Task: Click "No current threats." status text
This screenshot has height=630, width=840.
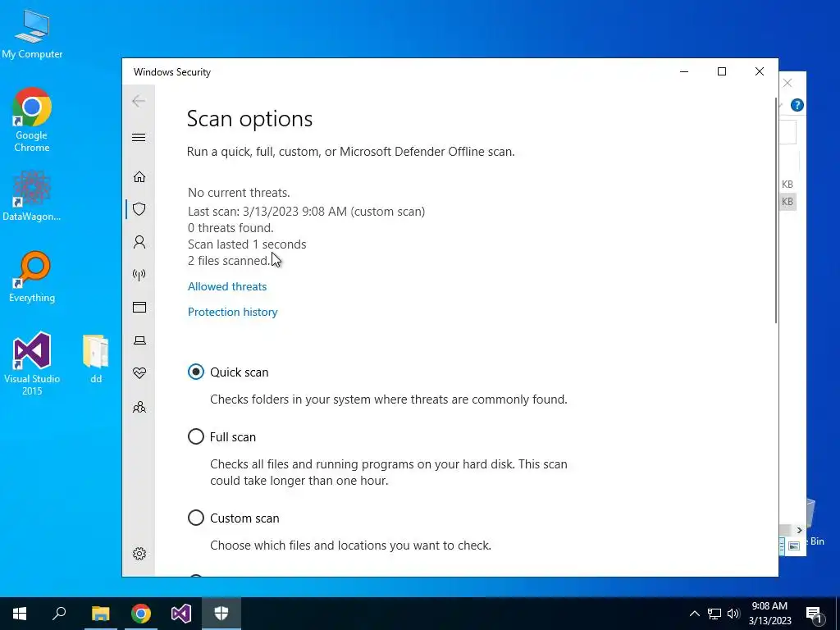Action: (239, 192)
